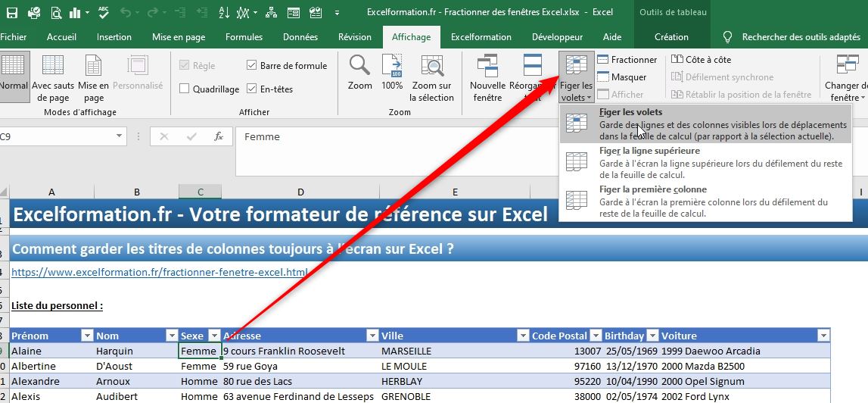This screenshot has width=868, height=403.
Task: Switch to the Développeur tab
Action: (558, 37)
